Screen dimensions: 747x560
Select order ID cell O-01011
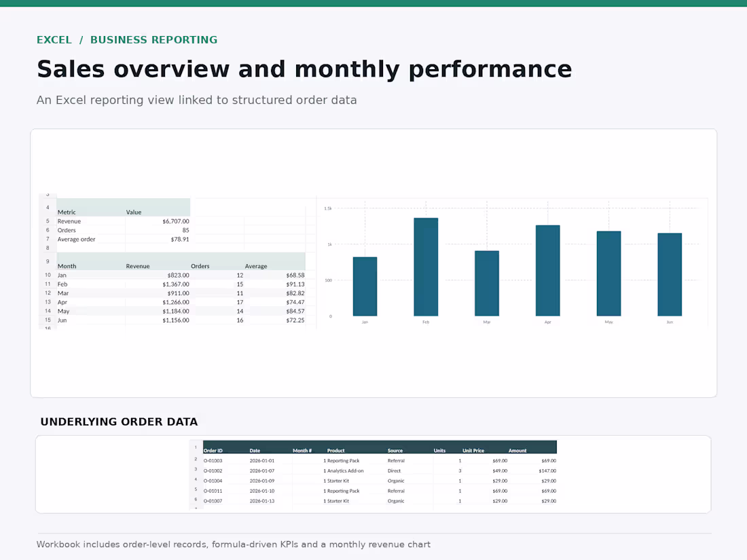pyautogui.click(x=226, y=491)
